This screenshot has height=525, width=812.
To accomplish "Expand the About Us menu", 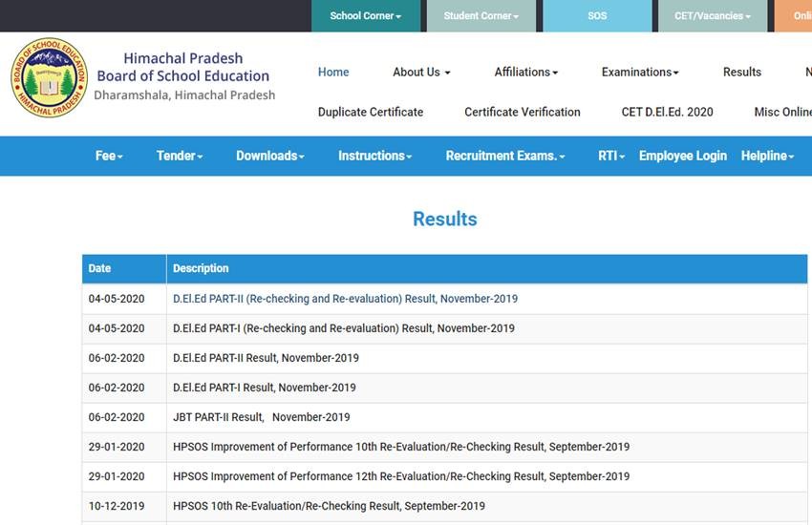I will coord(421,72).
